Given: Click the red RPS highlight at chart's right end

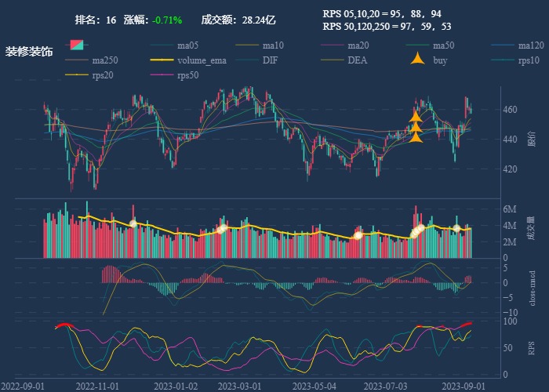Looking at the screenshot, I should (x=467, y=325).
